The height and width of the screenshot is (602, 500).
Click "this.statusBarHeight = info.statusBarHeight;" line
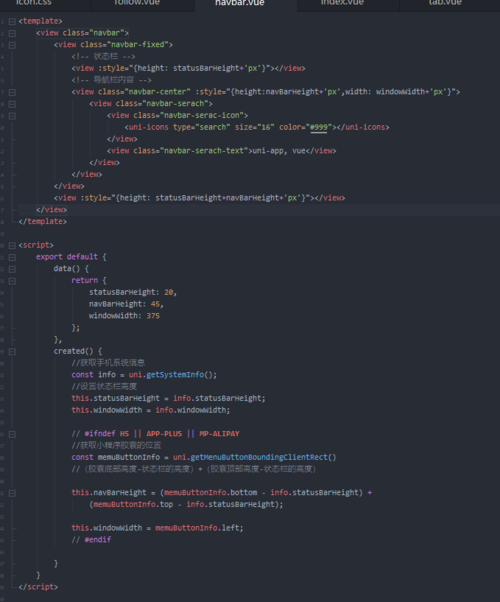point(168,398)
